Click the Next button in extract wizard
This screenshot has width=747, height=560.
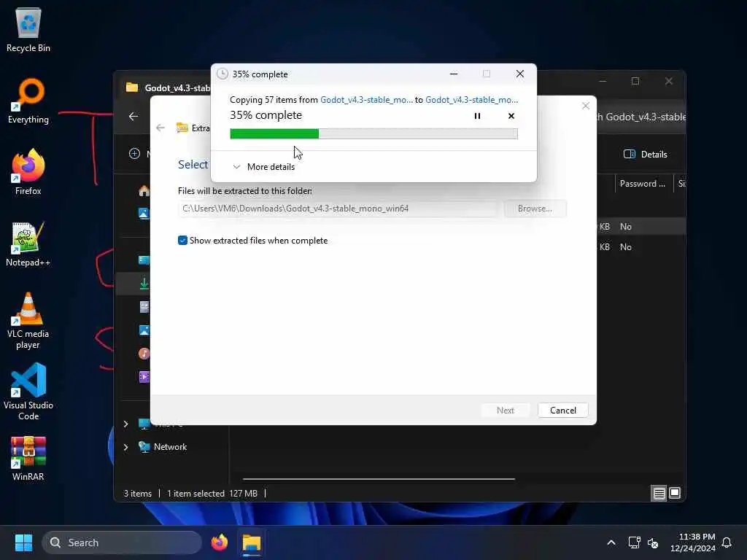pyautogui.click(x=505, y=410)
